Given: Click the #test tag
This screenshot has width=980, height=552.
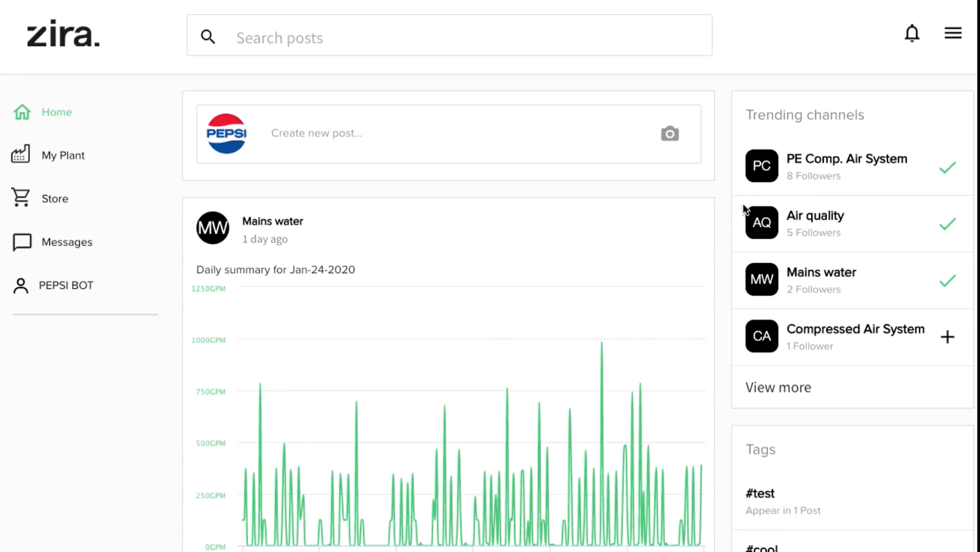Looking at the screenshot, I should [x=760, y=493].
